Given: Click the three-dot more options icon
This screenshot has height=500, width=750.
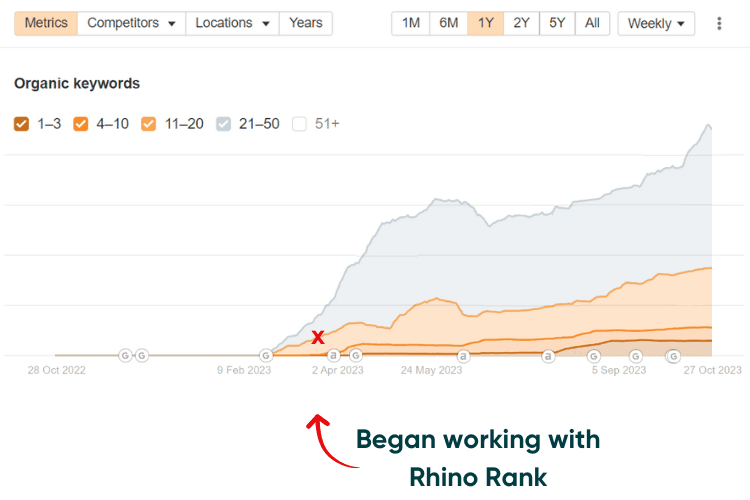Looking at the screenshot, I should (x=720, y=23).
